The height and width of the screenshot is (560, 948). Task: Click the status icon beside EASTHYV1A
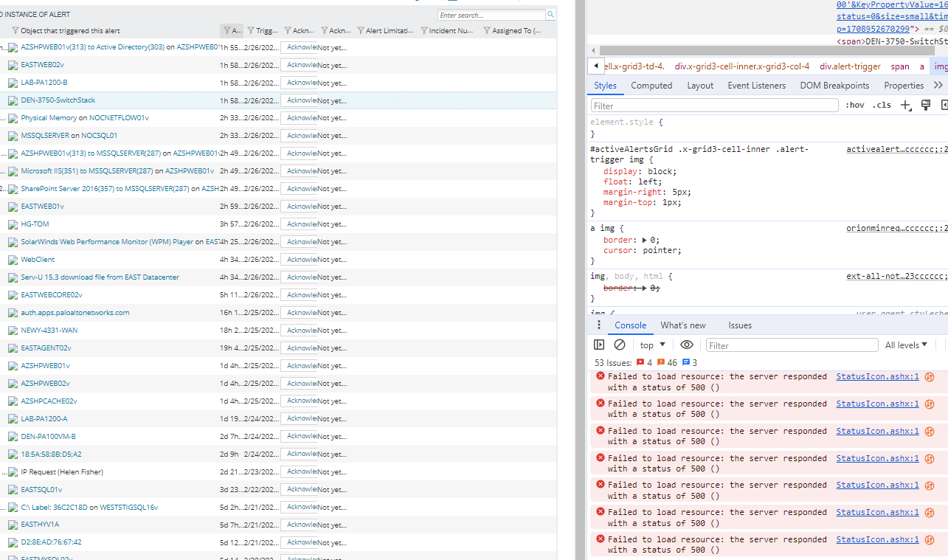pyautogui.click(x=13, y=525)
